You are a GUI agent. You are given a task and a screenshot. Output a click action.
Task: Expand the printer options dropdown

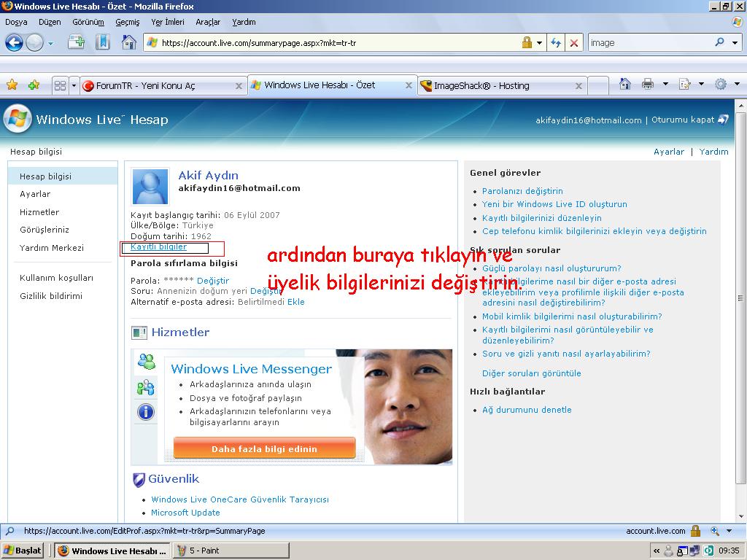(x=665, y=85)
